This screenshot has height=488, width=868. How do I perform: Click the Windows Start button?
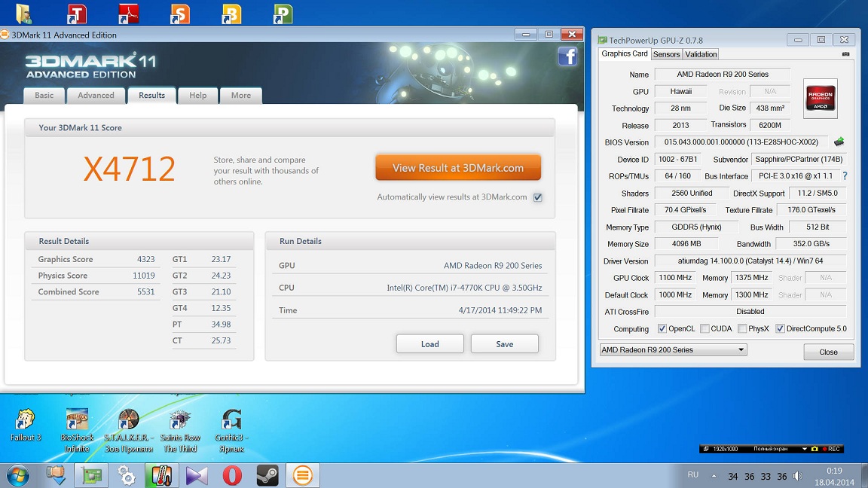click(x=18, y=476)
